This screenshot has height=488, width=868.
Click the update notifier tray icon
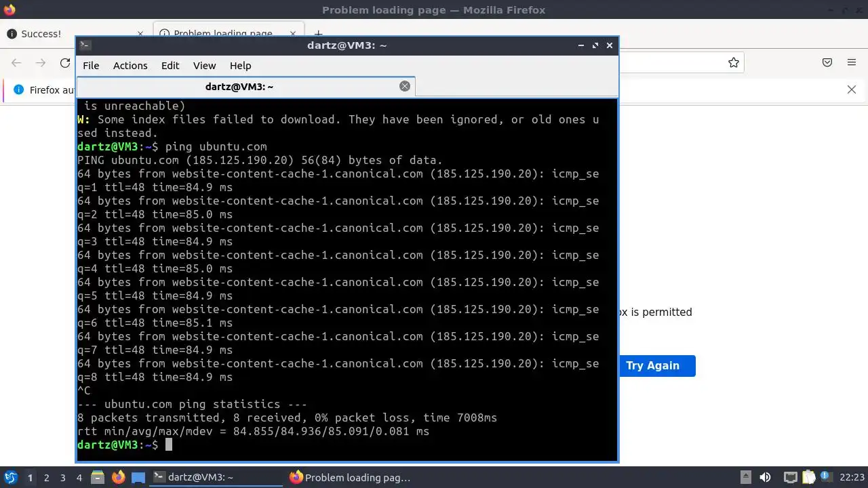[x=826, y=477]
